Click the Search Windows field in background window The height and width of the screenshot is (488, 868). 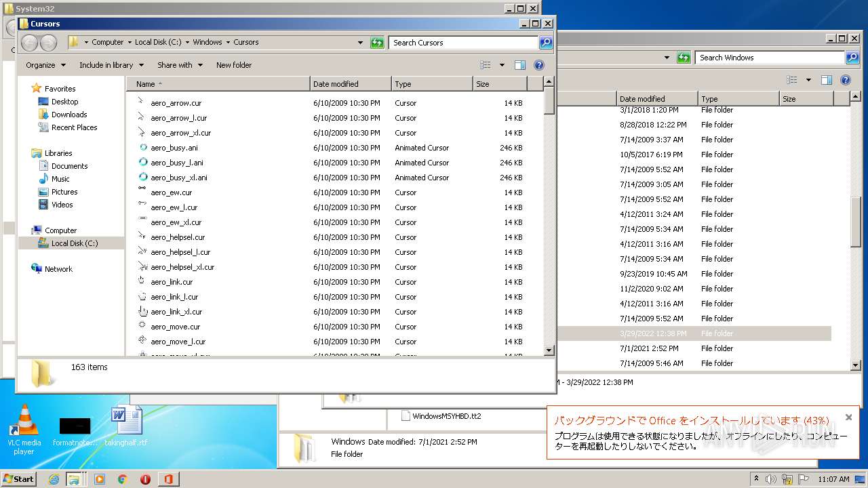(x=770, y=58)
